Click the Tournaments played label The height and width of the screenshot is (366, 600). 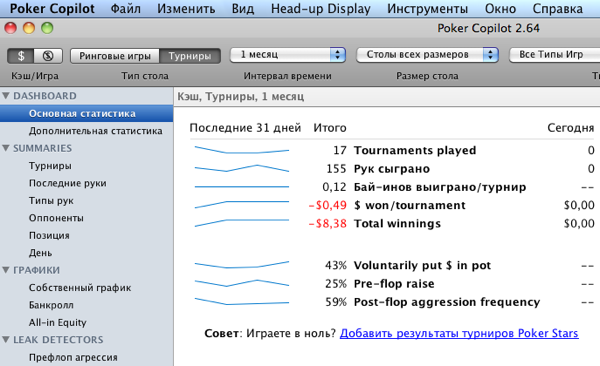tap(415, 150)
